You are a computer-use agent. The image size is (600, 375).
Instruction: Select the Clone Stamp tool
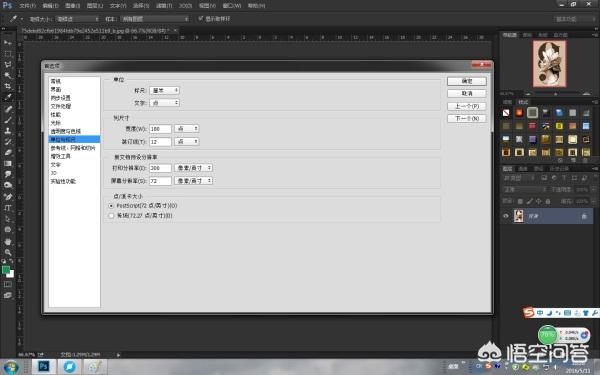point(8,130)
